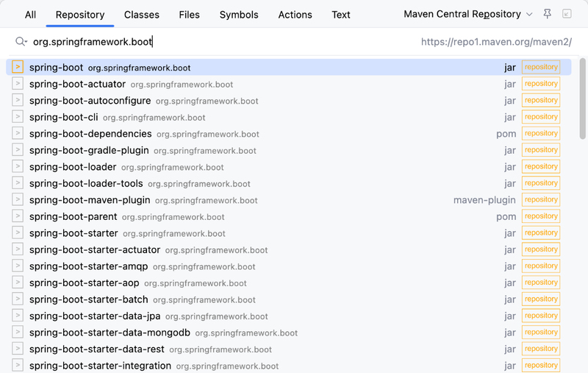588x373 pixels.
Task: Switch to the Symbols tab
Action: 239,15
